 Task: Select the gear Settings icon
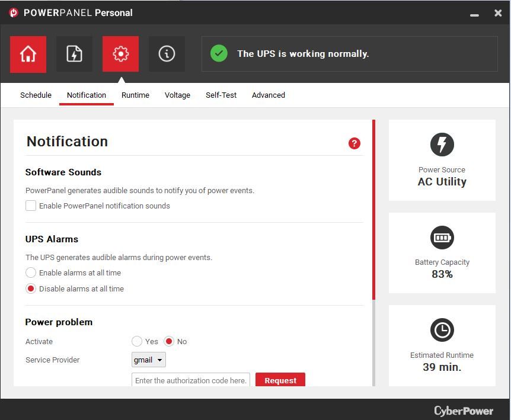point(120,54)
